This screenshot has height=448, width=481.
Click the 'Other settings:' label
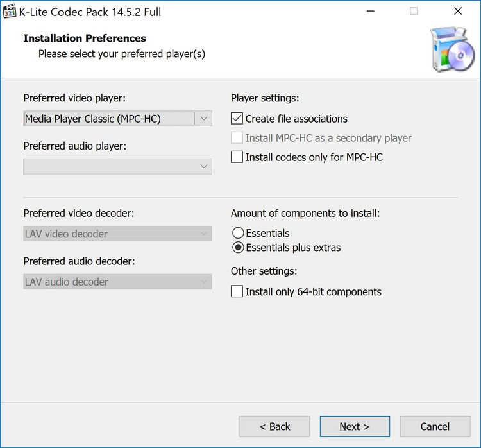pos(264,271)
